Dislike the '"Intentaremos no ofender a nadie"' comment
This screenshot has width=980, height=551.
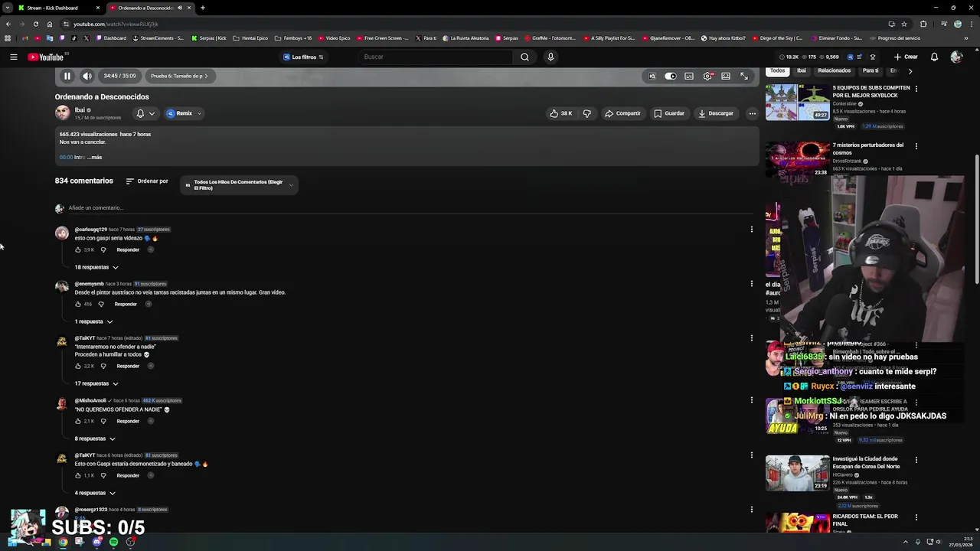coord(103,366)
